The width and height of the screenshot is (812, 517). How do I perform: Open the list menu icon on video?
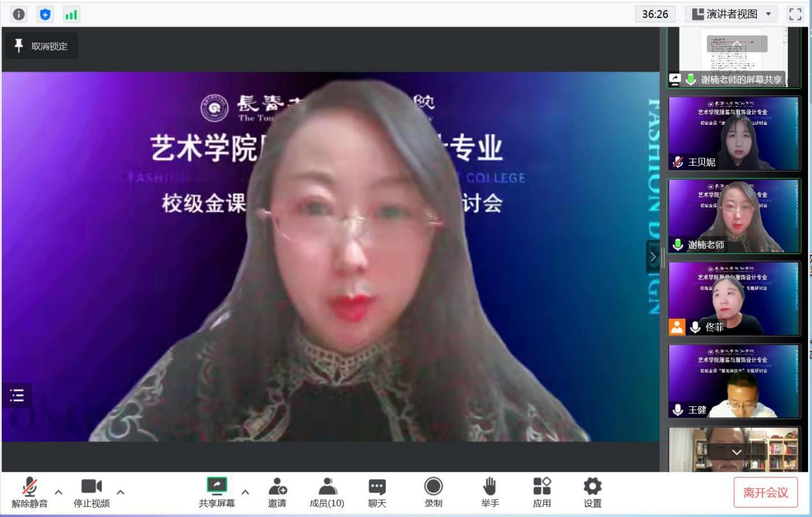pos(17,396)
